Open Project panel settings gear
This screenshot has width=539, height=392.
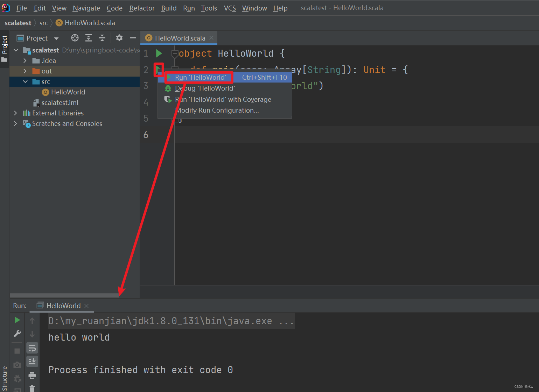119,38
